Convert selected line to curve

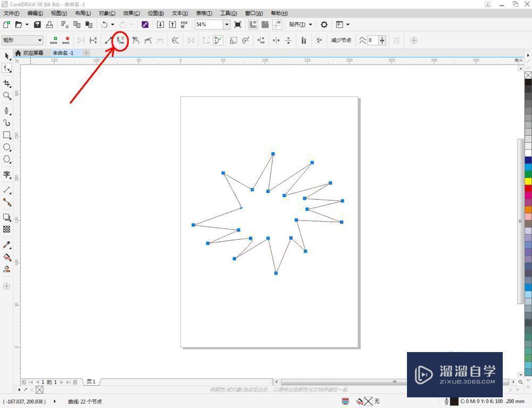(x=119, y=40)
